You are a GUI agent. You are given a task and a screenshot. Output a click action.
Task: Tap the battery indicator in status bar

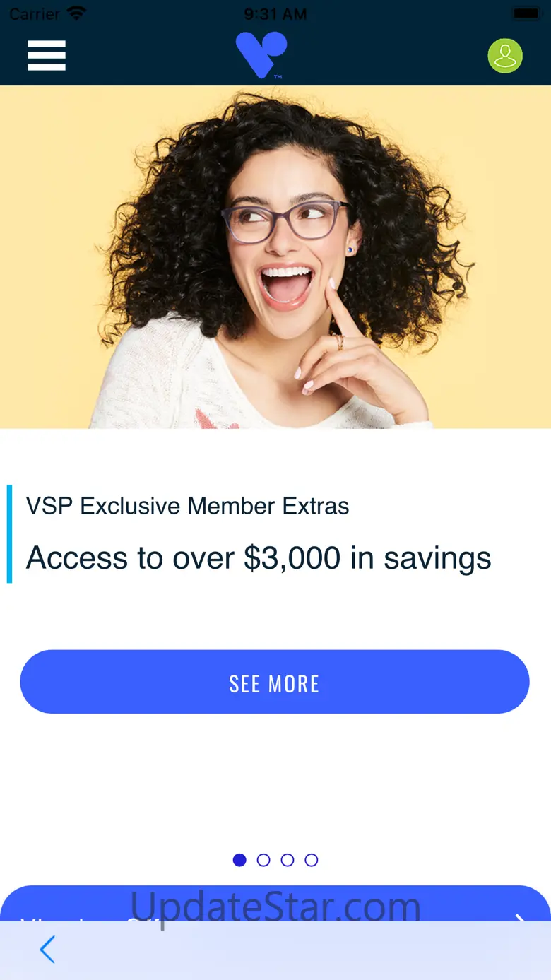[x=526, y=13]
